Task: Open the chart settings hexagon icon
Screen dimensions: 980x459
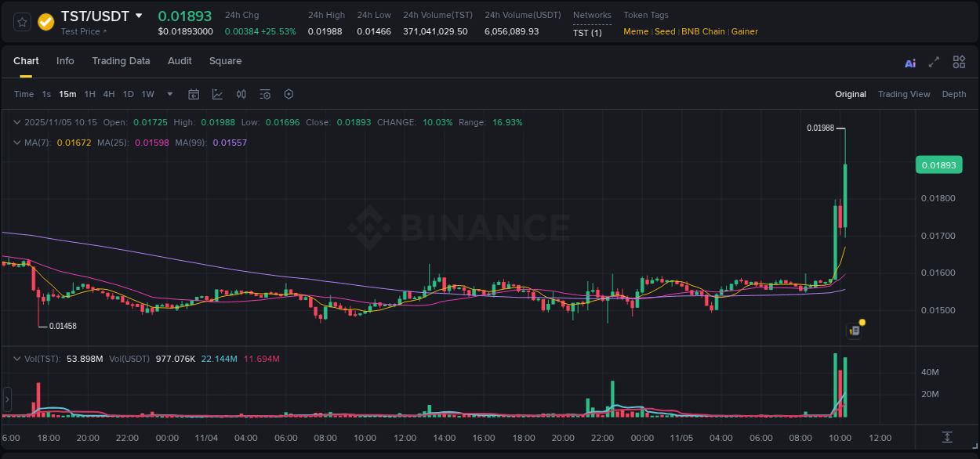Action: point(289,94)
